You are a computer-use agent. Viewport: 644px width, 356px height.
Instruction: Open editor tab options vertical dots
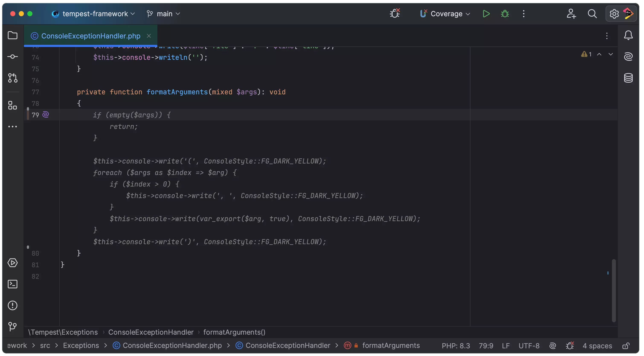607,36
